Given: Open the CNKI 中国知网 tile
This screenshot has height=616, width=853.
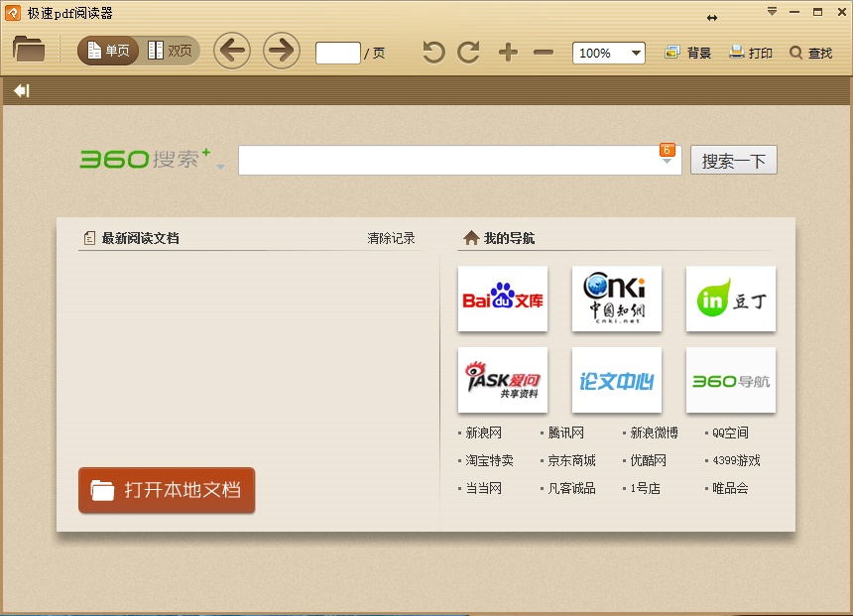Looking at the screenshot, I should [617, 299].
